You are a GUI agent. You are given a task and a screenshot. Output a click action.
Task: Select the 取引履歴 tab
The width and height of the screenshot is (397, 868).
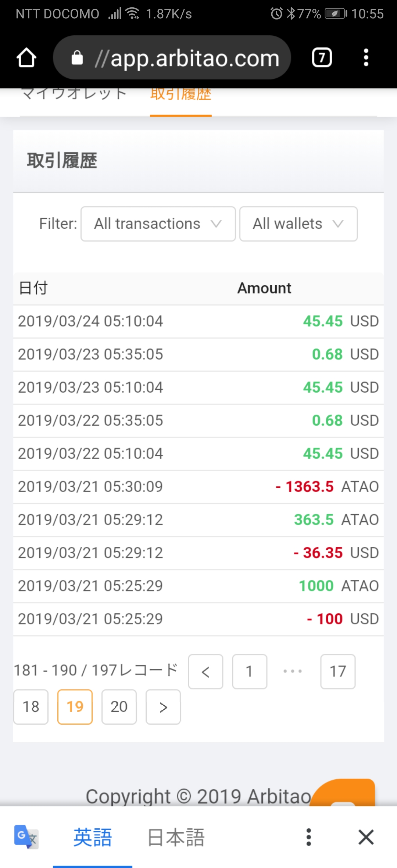pos(181,96)
